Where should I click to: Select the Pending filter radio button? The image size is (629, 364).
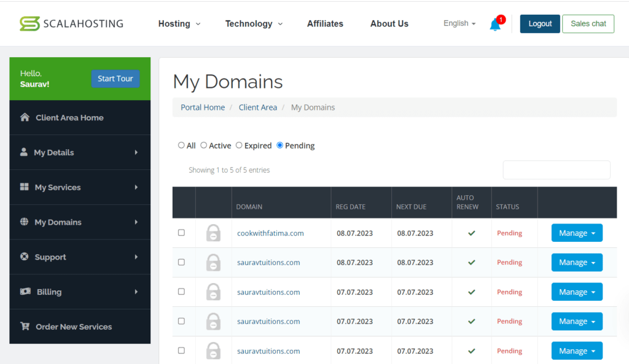click(279, 145)
